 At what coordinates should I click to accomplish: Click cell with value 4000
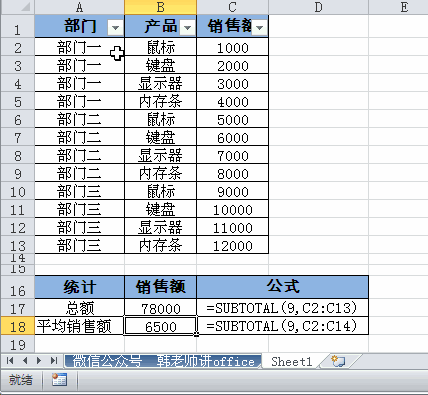[233, 101]
